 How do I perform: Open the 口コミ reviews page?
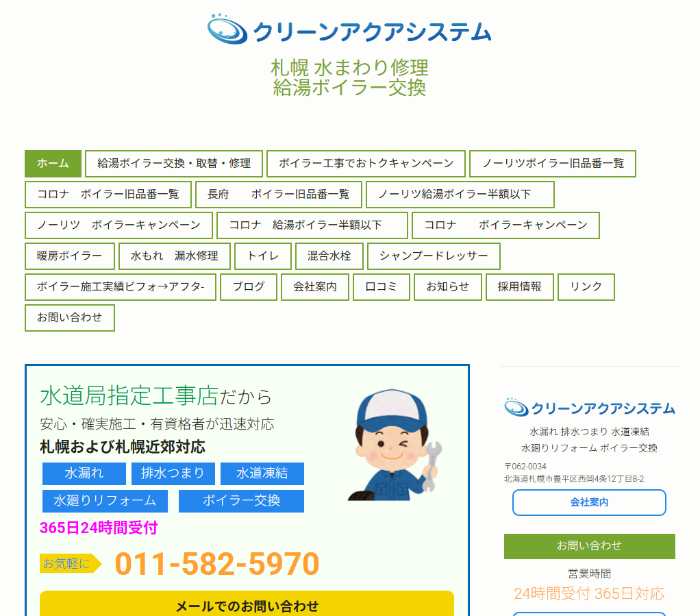[x=382, y=287]
